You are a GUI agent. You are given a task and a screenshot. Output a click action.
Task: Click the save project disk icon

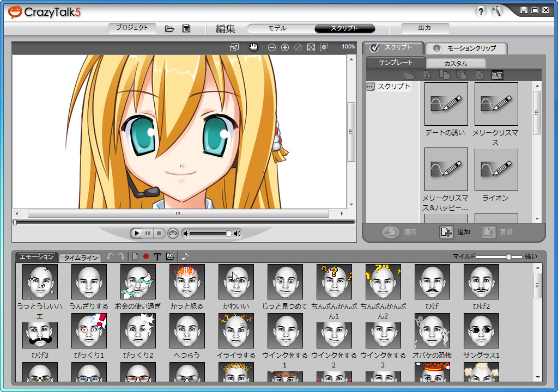[186, 28]
